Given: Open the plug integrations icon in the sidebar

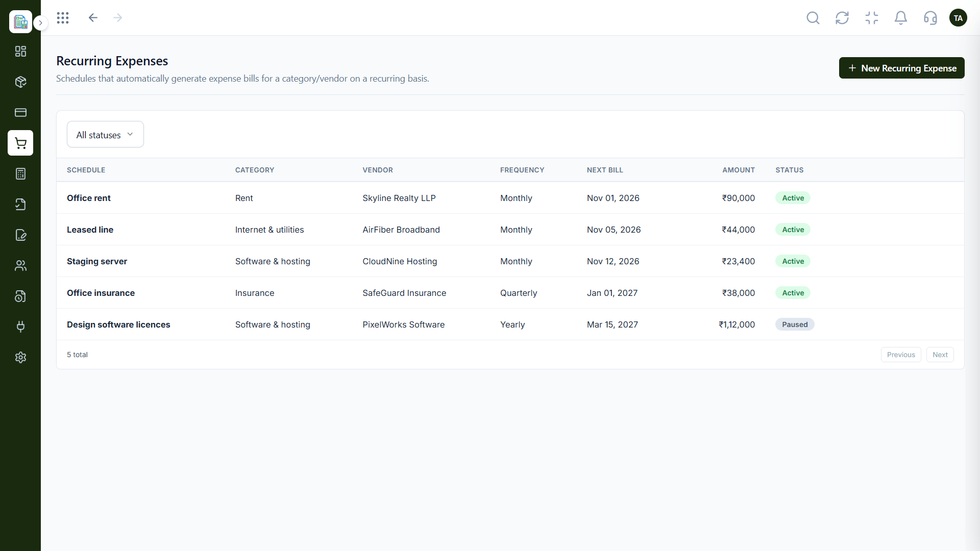Looking at the screenshot, I should point(20,327).
